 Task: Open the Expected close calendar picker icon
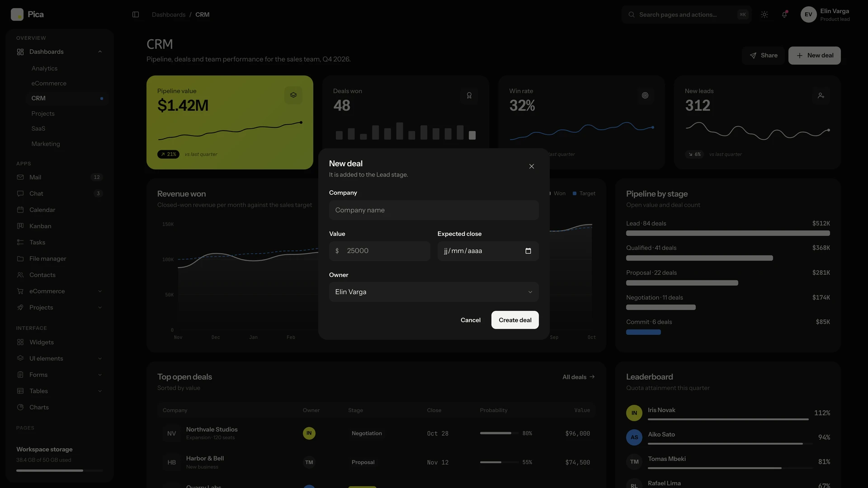click(528, 251)
